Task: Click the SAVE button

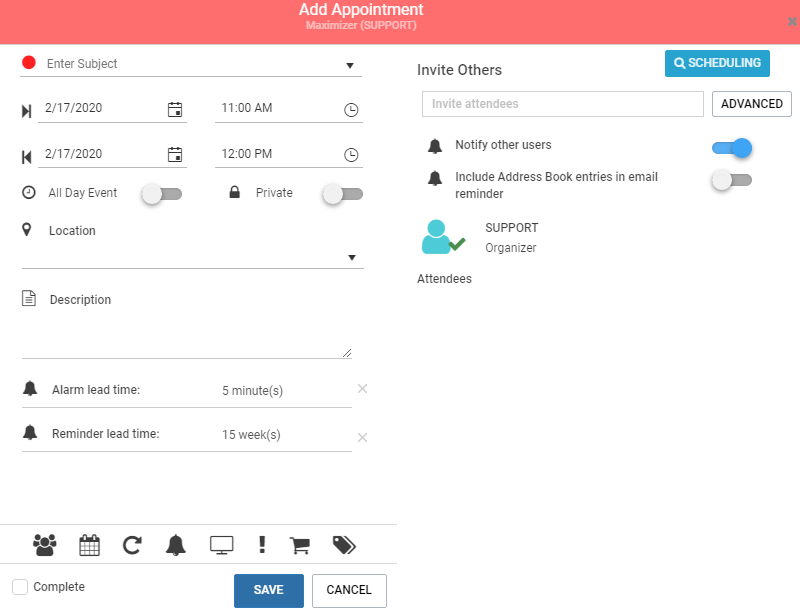Action: click(269, 591)
